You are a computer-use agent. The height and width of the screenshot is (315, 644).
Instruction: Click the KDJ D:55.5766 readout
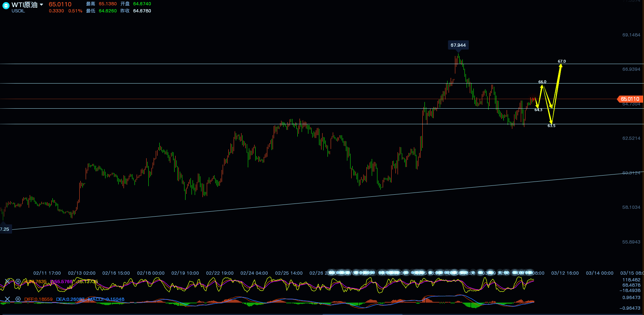pos(61,282)
